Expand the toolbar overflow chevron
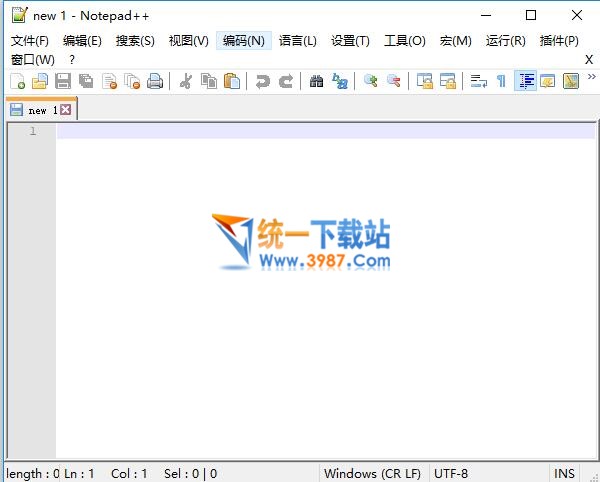This screenshot has width=600, height=482. click(x=590, y=76)
